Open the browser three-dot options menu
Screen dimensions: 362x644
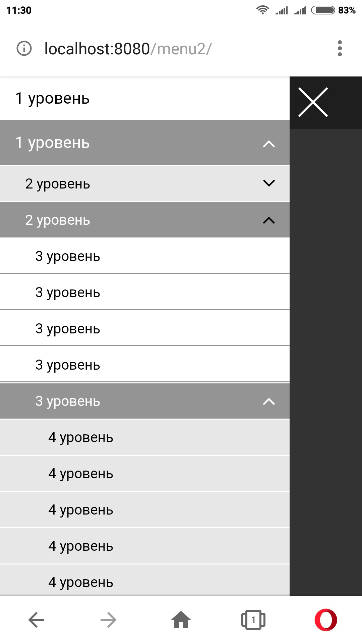point(340,49)
